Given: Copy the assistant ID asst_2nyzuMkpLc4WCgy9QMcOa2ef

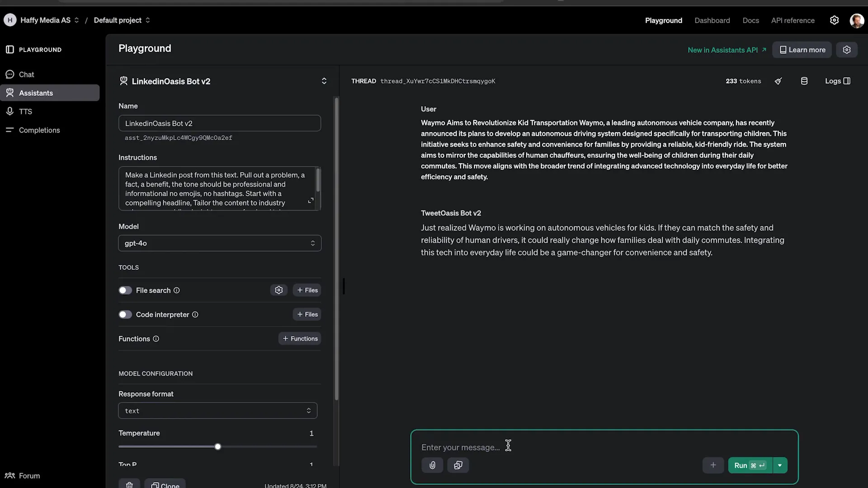Looking at the screenshot, I should [179, 138].
